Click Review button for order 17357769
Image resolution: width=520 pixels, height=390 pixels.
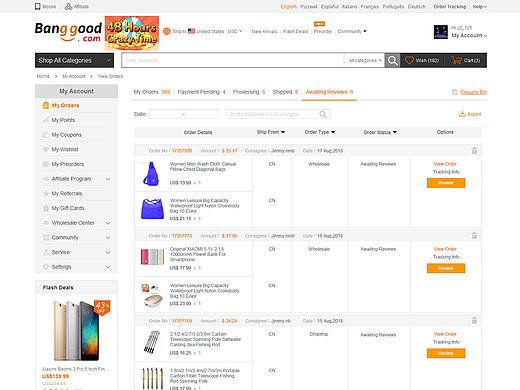[446, 353]
